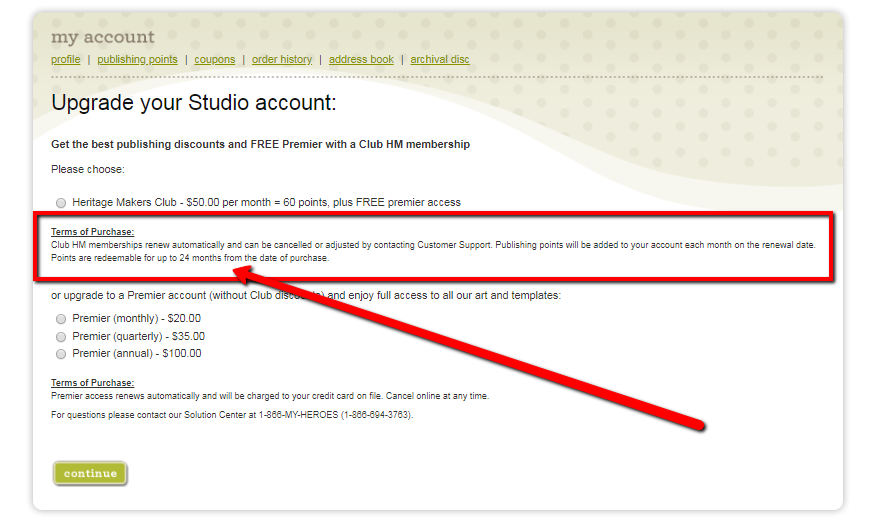Select Heritage Makers Club radio button
Viewport: 882px width, 526px height.
[61, 203]
